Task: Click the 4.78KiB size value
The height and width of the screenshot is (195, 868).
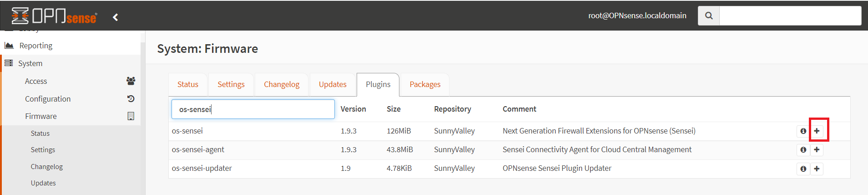Action: pos(399,168)
